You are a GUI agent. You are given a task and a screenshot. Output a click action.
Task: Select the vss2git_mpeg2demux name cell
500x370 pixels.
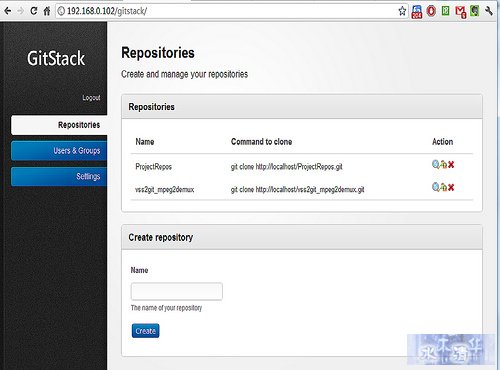[x=164, y=189]
